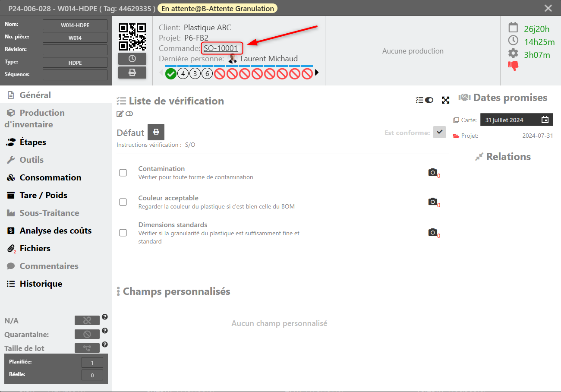Expand checklist with the fullscreen arrows icon

point(446,100)
